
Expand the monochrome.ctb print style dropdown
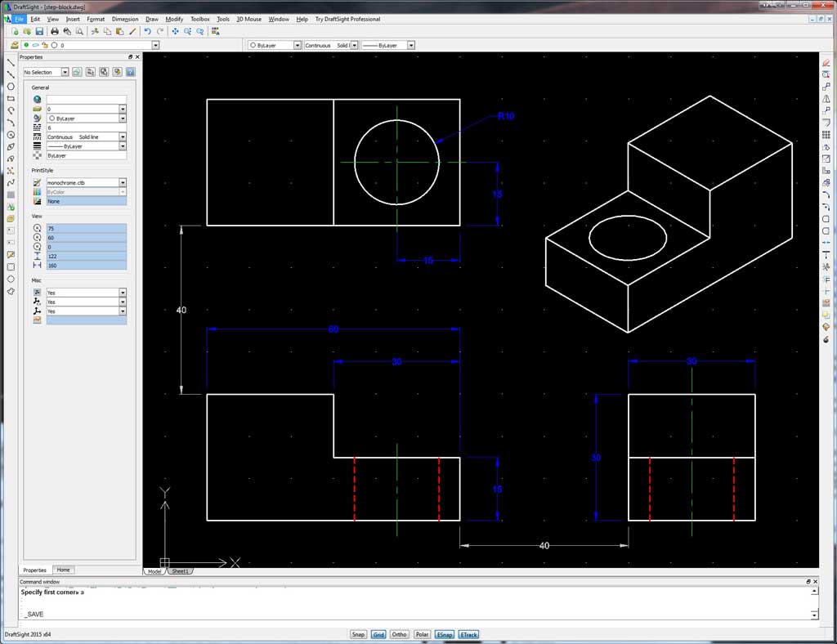click(x=123, y=182)
